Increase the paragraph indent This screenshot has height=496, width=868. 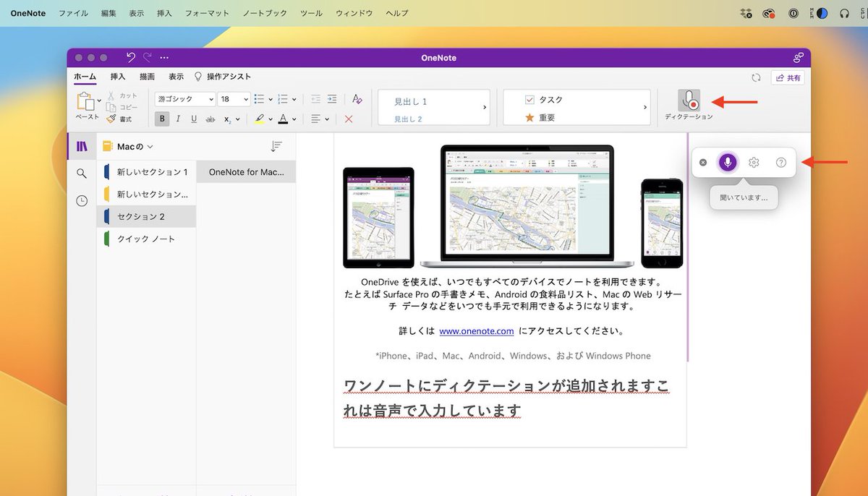[x=332, y=99]
